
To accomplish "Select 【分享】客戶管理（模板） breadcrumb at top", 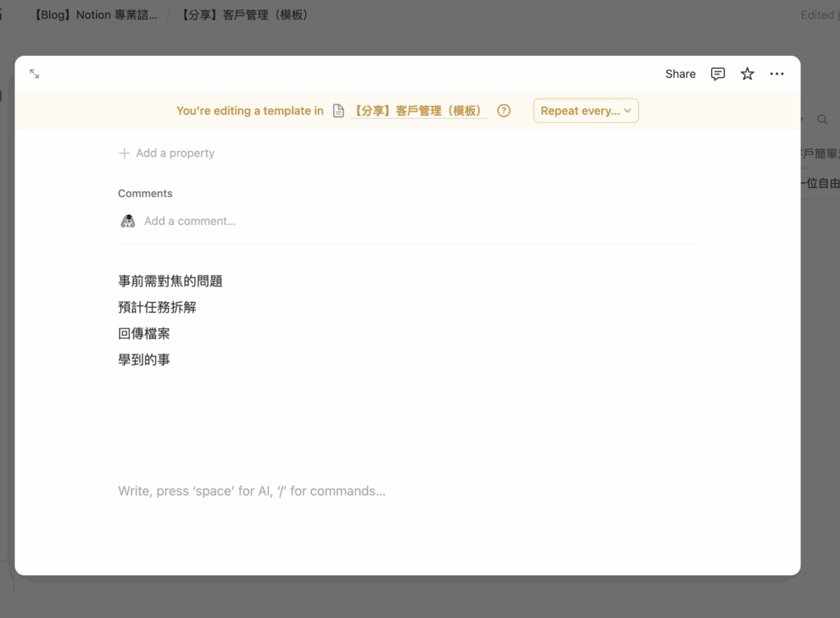I will 244,15.
